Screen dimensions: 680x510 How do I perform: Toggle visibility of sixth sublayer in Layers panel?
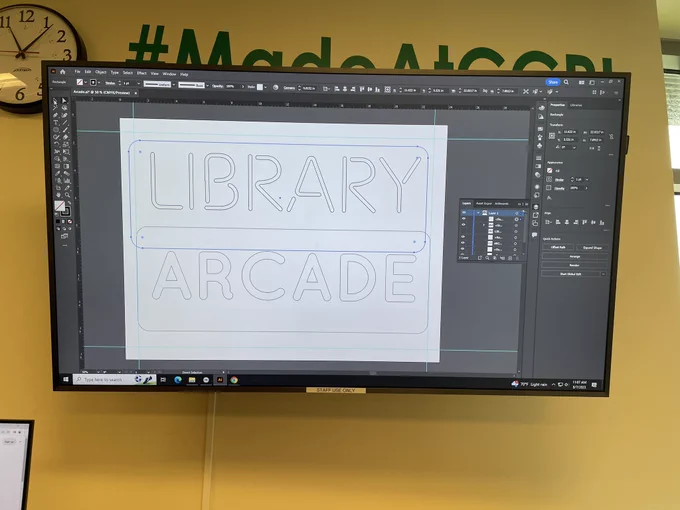point(463,248)
